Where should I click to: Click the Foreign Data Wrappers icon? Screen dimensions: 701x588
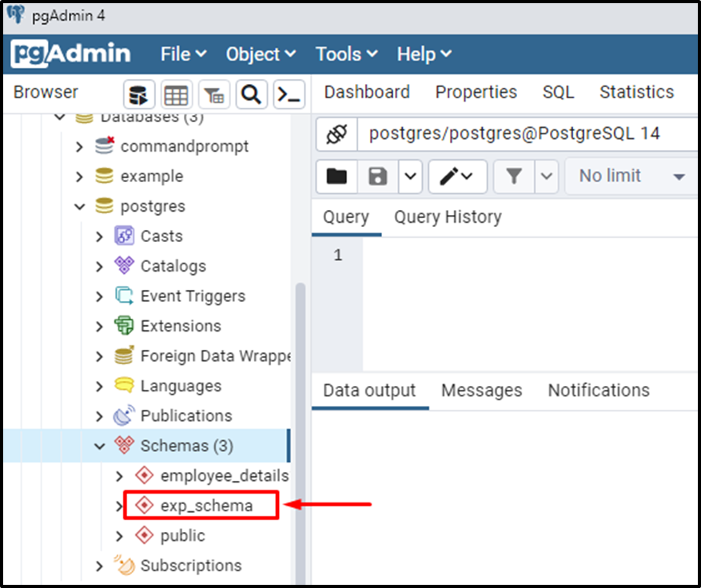coord(124,356)
